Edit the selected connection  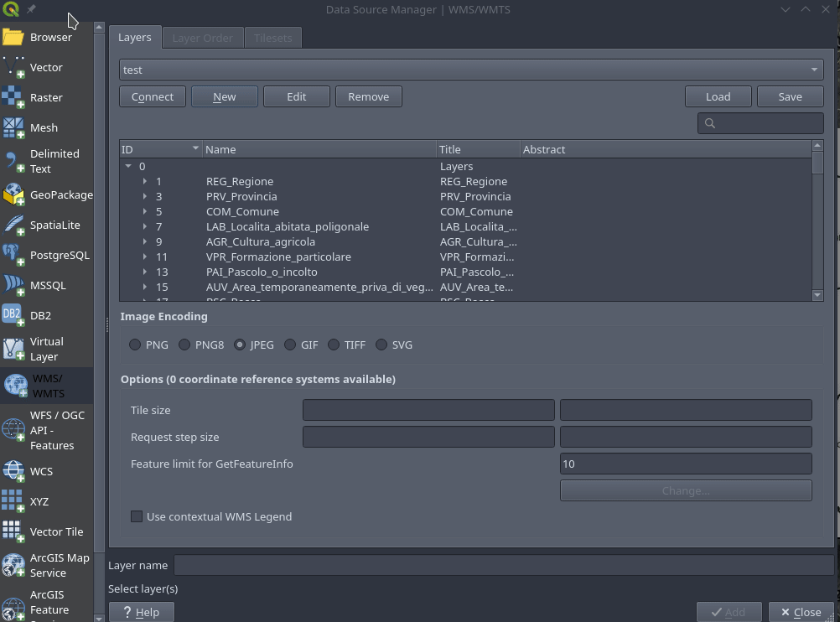pyautogui.click(x=296, y=96)
